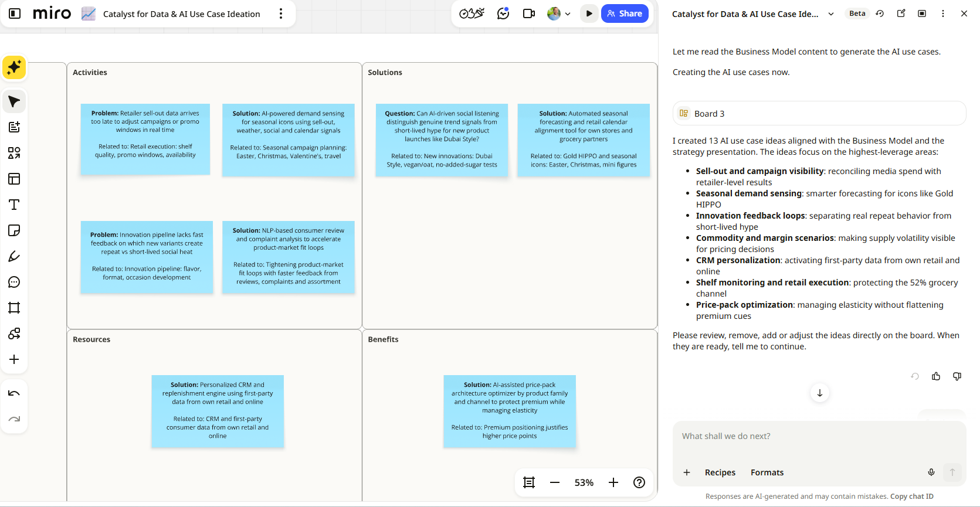Give thumbs up to AI response
This screenshot has height=507, width=980.
[x=936, y=376]
